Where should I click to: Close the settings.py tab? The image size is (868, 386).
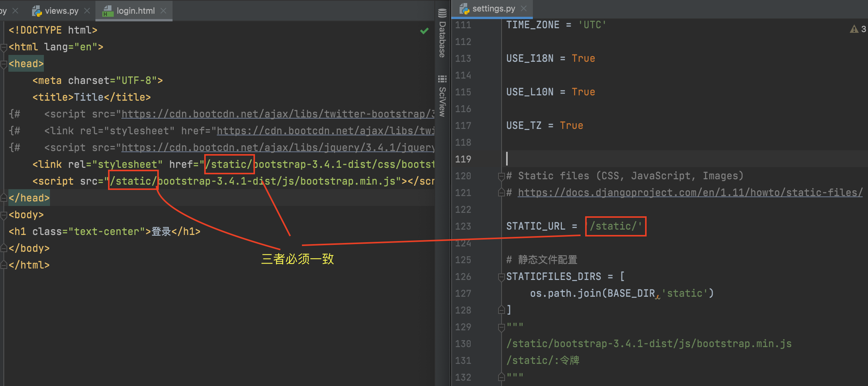tap(524, 8)
